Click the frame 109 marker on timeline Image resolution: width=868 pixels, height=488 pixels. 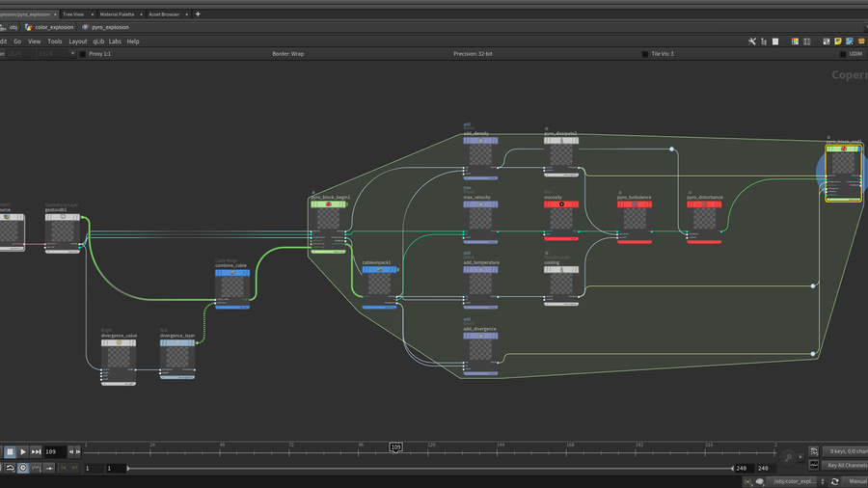395,447
